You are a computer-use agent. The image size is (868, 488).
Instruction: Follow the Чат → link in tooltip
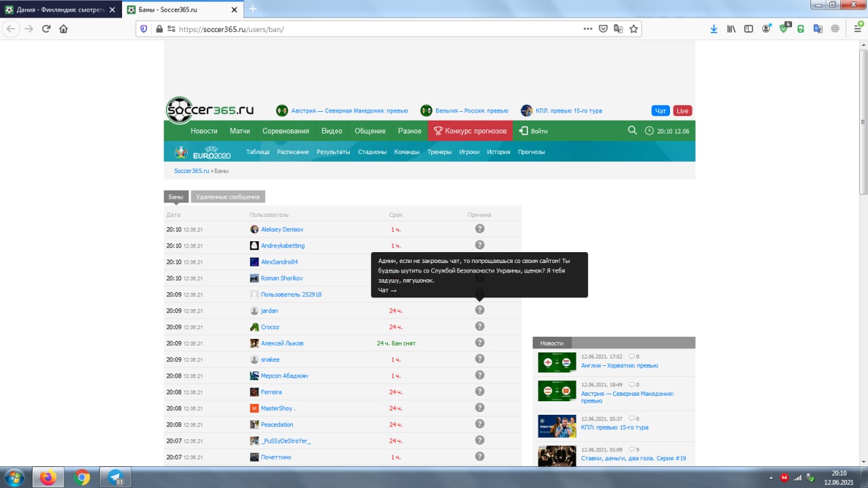tap(387, 290)
